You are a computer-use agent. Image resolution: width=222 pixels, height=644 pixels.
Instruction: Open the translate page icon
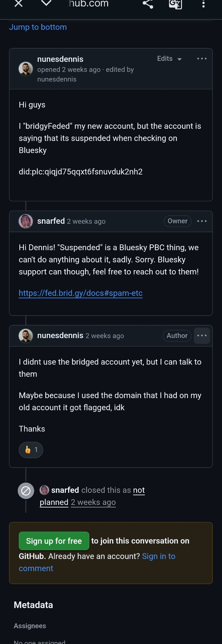(175, 4)
